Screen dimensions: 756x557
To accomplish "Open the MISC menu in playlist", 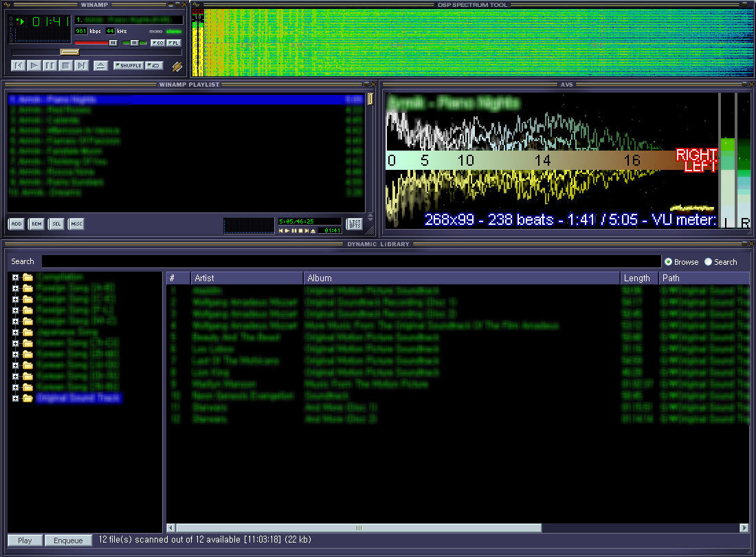I will tap(77, 223).
